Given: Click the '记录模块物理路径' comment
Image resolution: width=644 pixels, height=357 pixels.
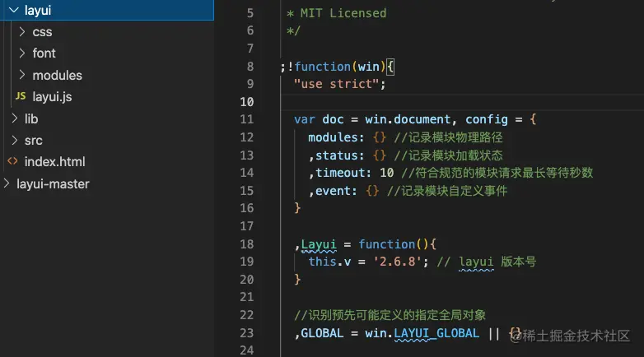Looking at the screenshot, I should pyautogui.click(x=448, y=137).
